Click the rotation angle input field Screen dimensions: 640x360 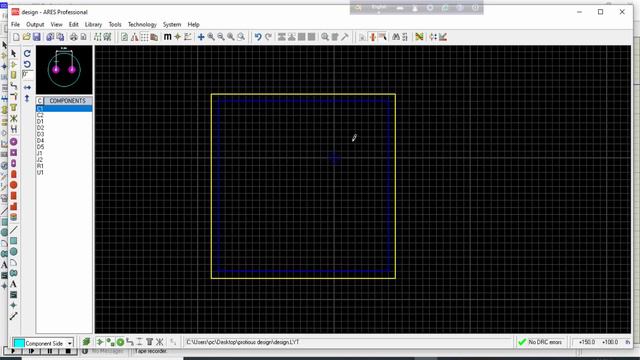click(x=28, y=75)
